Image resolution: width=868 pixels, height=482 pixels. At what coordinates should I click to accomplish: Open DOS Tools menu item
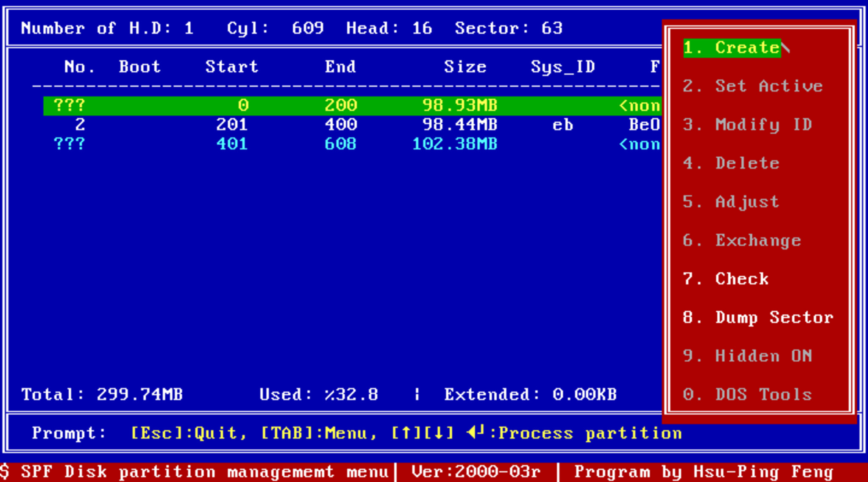coord(748,394)
